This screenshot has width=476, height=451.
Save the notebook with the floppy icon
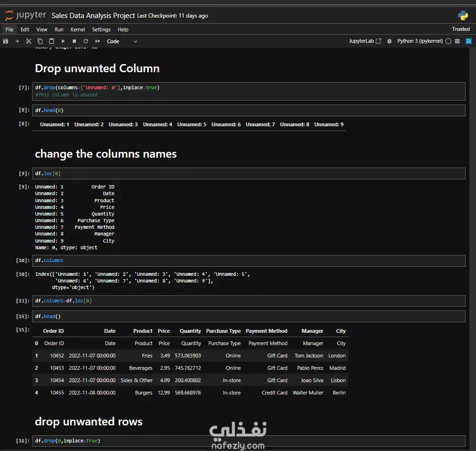click(6, 41)
